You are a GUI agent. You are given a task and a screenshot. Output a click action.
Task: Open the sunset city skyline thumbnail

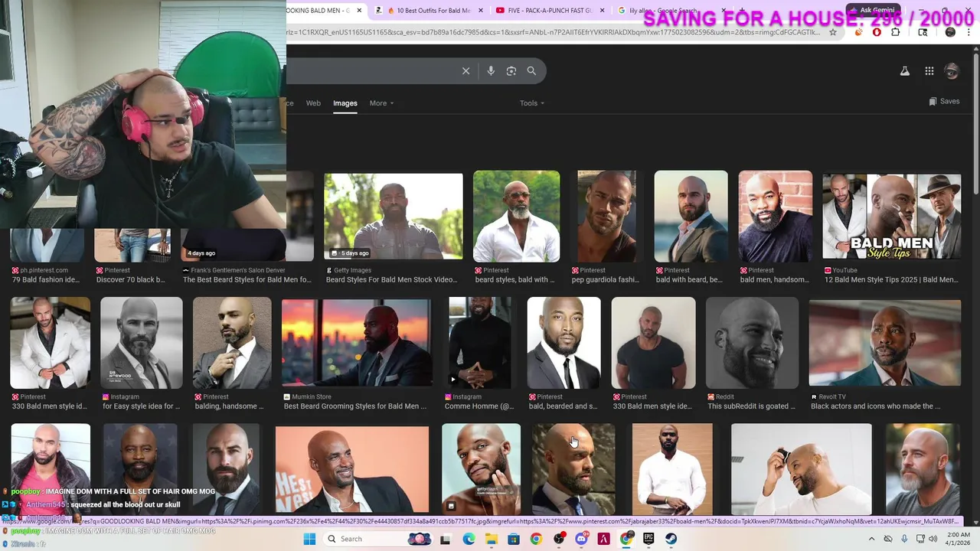pyautogui.click(x=356, y=342)
